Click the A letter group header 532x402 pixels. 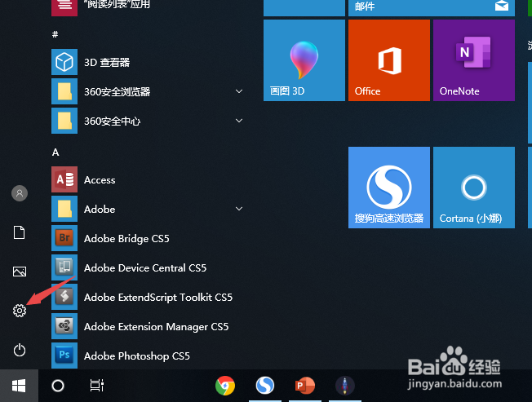click(55, 152)
